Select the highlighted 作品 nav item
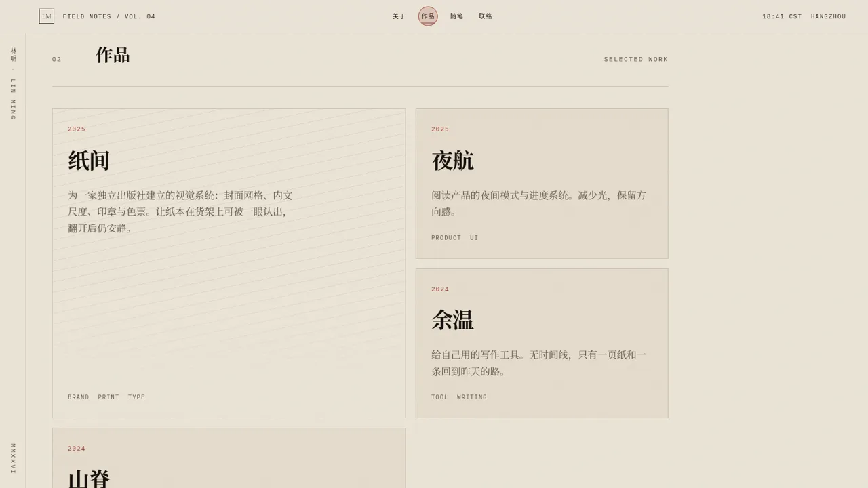The image size is (868, 488). click(x=428, y=16)
